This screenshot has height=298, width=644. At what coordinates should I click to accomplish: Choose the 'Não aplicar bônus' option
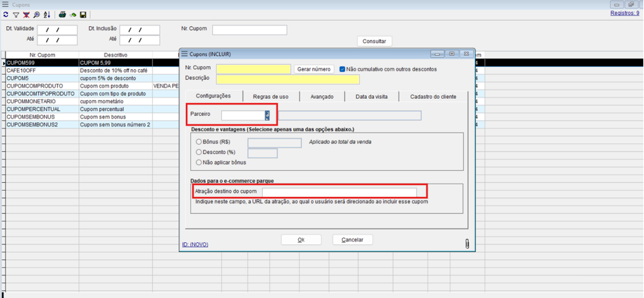pos(199,162)
